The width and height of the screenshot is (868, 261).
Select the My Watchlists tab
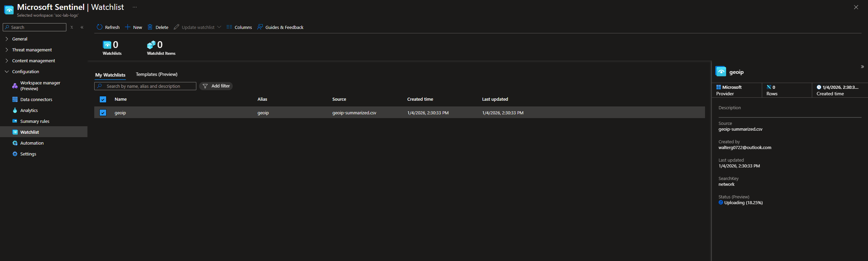(x=110, y=75)
